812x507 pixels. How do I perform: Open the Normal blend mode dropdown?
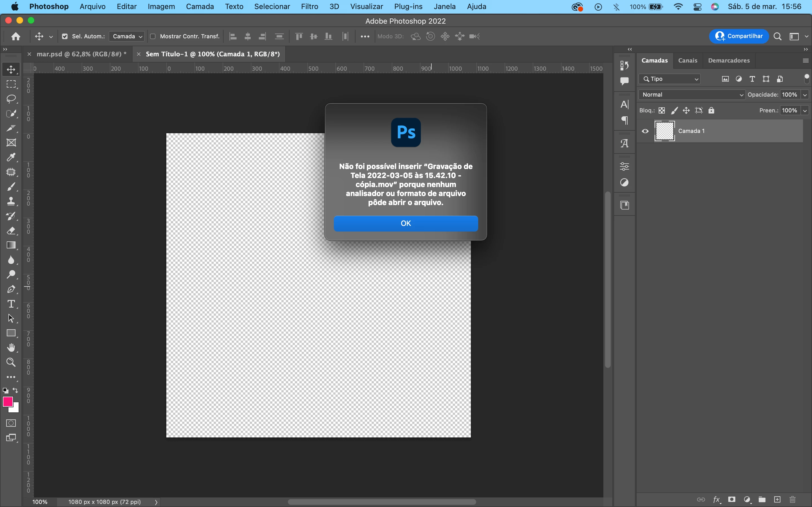692,95
